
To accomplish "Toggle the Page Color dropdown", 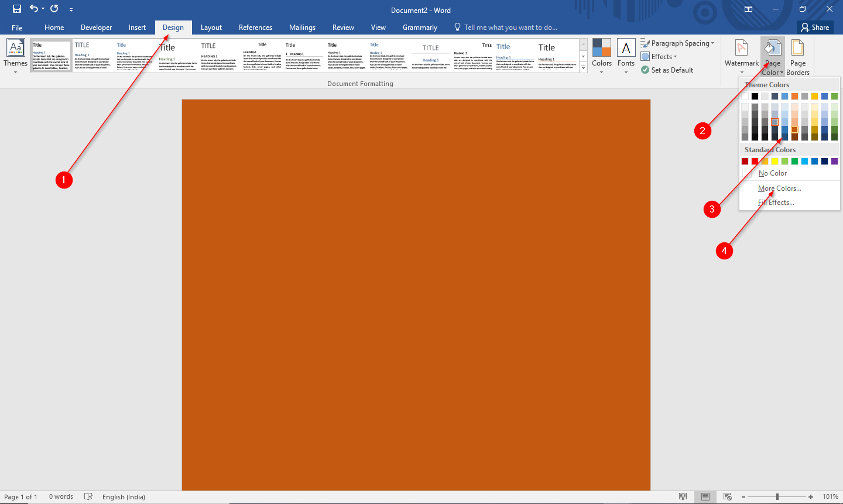I will (773, 56).
